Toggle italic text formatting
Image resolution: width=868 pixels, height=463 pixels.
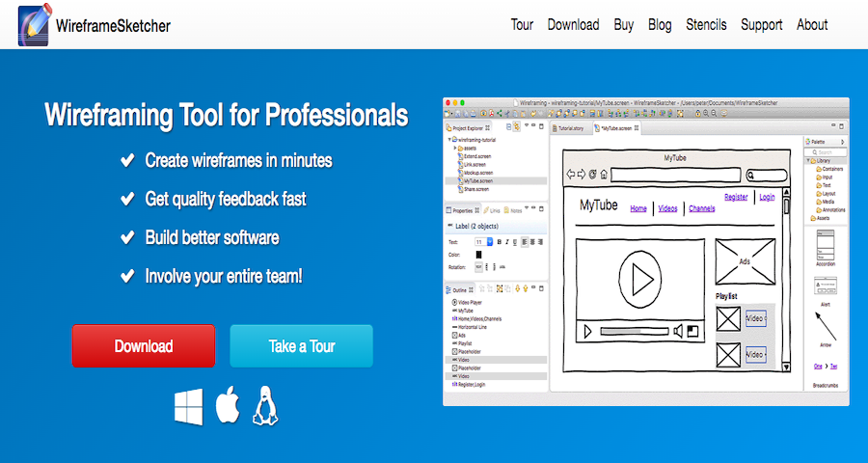tap(507, 242)
